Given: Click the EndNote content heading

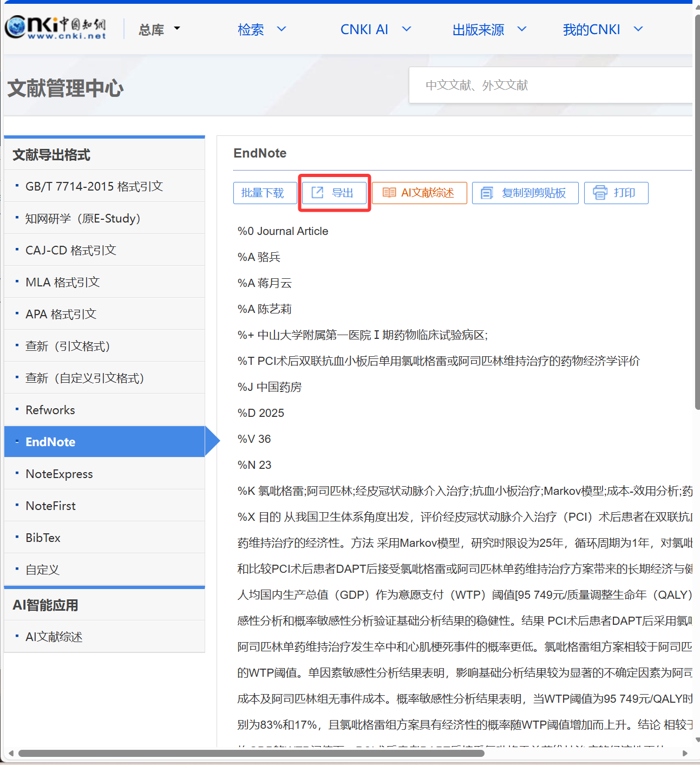Looking at the screenshot, I should pyautogui.click(x=260, y=153).
